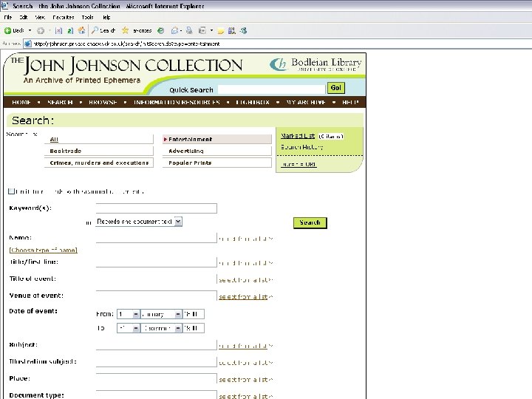This screenshot has width=532, height=399.
Task: Open the Favorites star button
Action: [137, 30]
